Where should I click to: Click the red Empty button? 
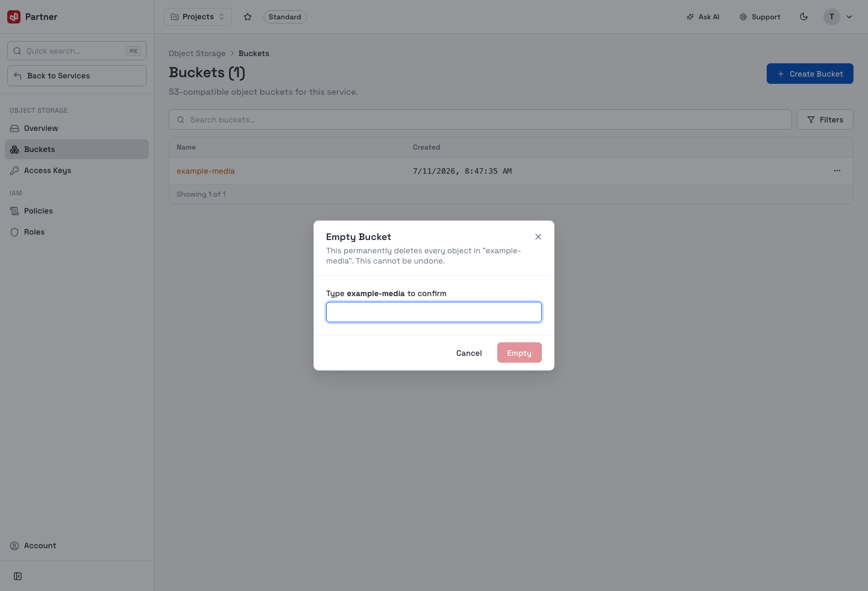tap(520, 353)
